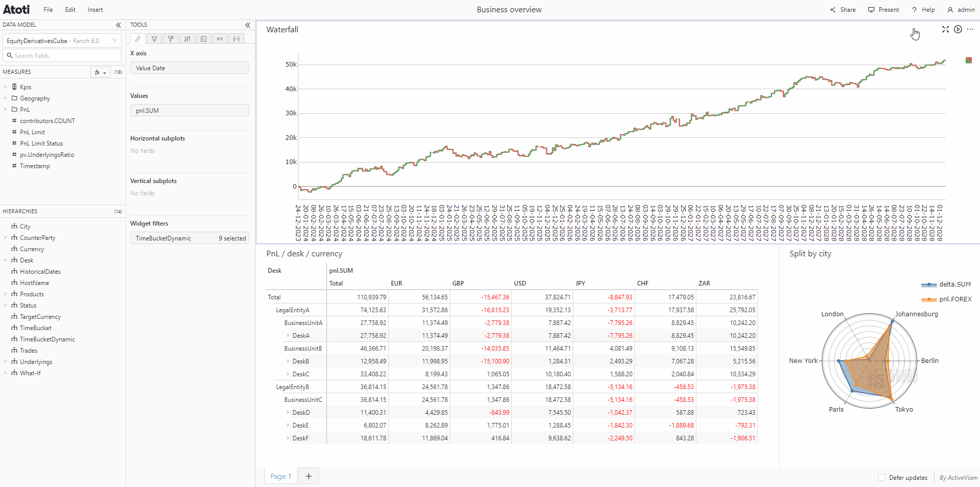Open the sliders settings tools tab
980x487 pixels.
click(x=187, y=39)
